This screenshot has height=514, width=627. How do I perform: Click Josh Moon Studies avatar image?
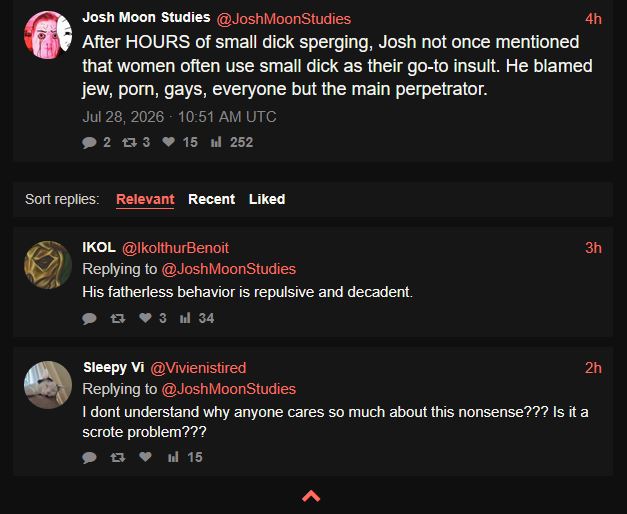(x=48, y=35)
